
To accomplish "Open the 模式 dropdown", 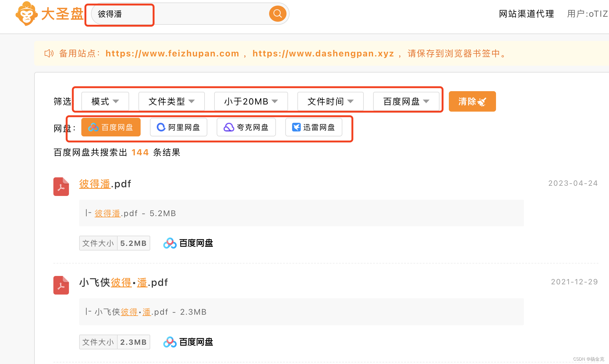I will (x=105, y=101).
